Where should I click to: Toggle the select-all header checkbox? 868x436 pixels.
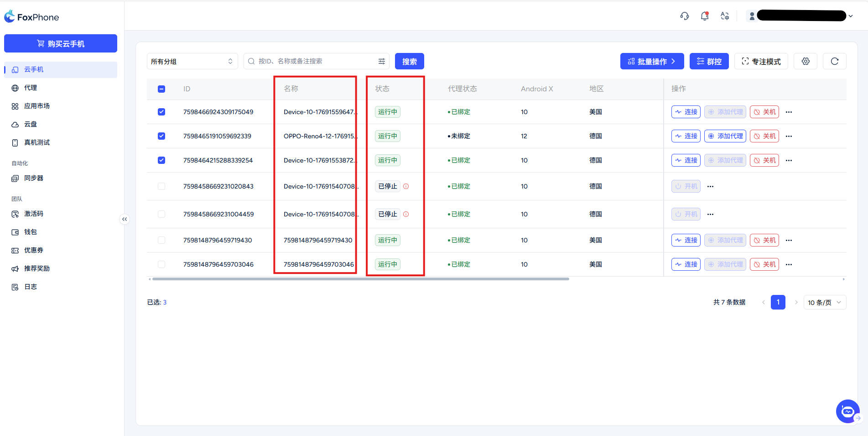(161, 89)
